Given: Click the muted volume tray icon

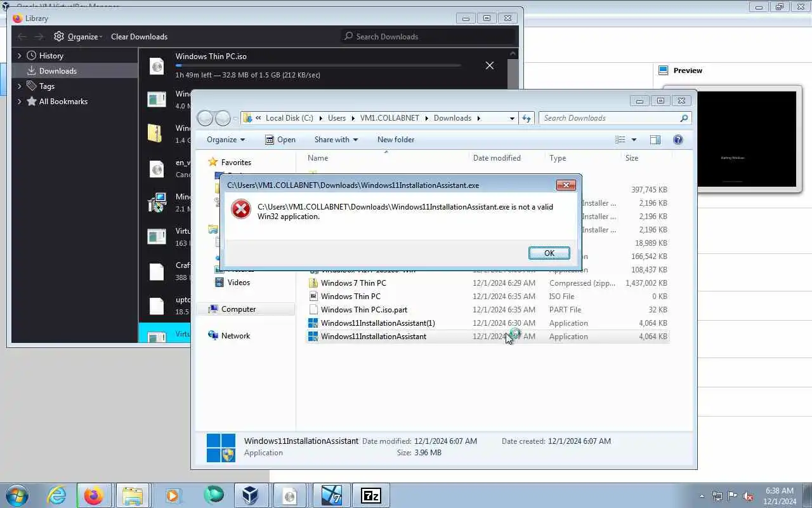Looking at the screenshot, I should tap(749, 496).
